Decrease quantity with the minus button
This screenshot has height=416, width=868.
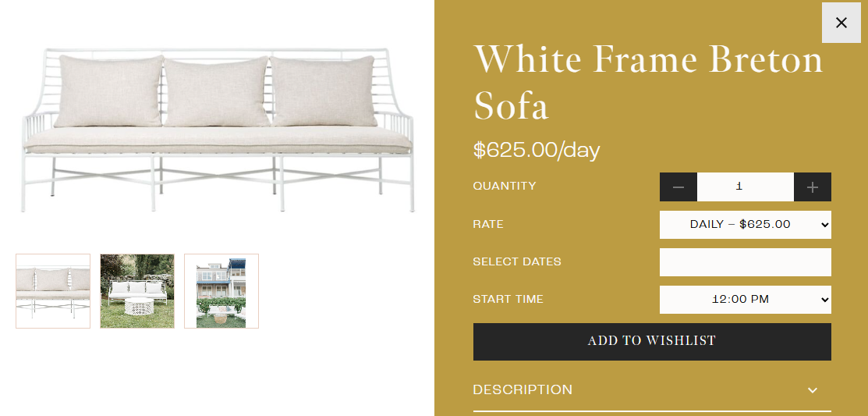[678, 187]
